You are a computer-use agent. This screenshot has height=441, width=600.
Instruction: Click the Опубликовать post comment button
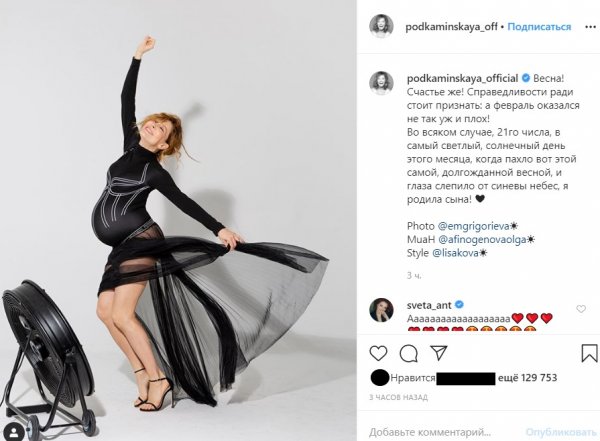click(x=561, y=432)
